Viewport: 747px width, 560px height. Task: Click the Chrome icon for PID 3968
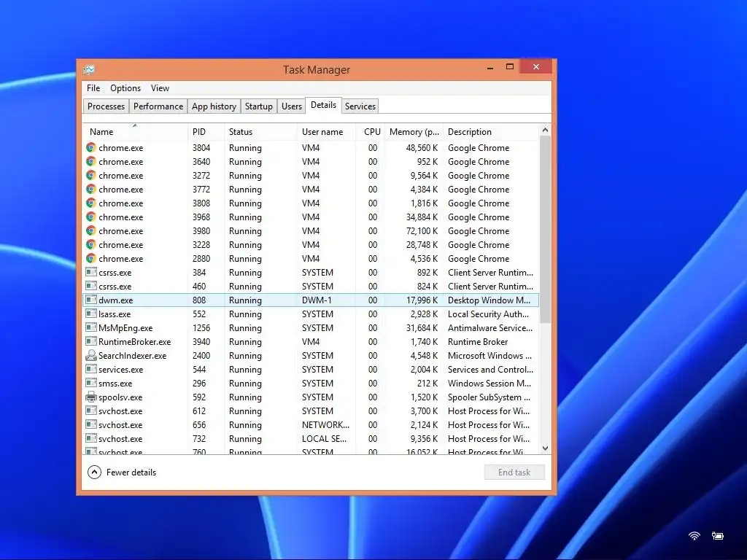(91, 217)
